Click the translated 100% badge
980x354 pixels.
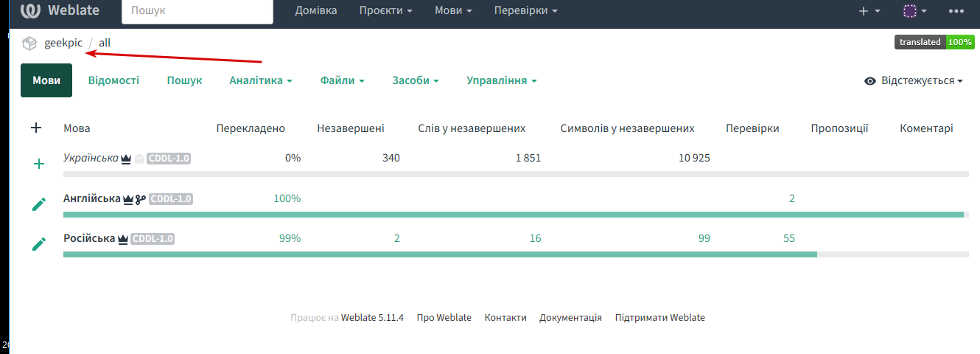pos(934,43)
